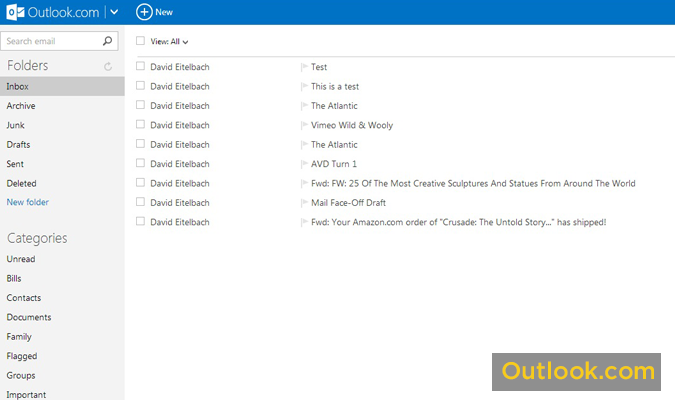Viewport: 675px width, 400px height.
Task: Flag the "AVD Turn 1" email
Action: point(304,164)
